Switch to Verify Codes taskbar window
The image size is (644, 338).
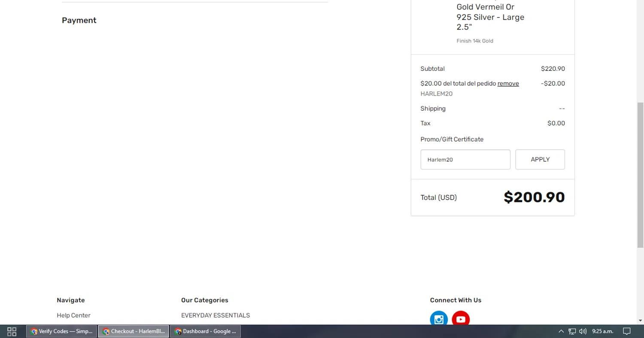[x=62, y=331]
